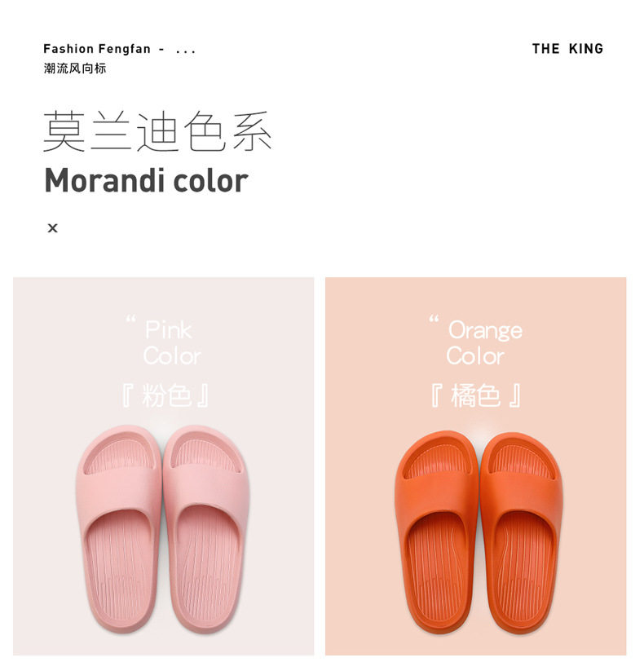
Task: Select the Fashion Fengfan title text
Action: [97, 49]
